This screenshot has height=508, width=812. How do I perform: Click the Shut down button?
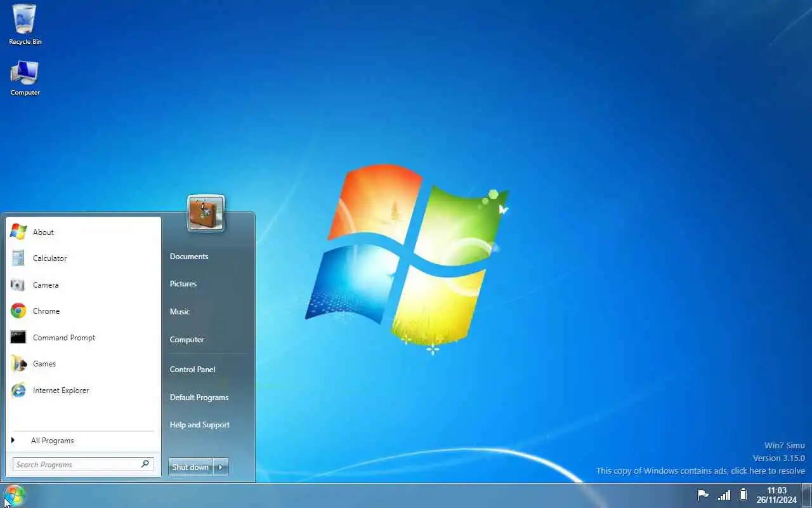point(190,467)
